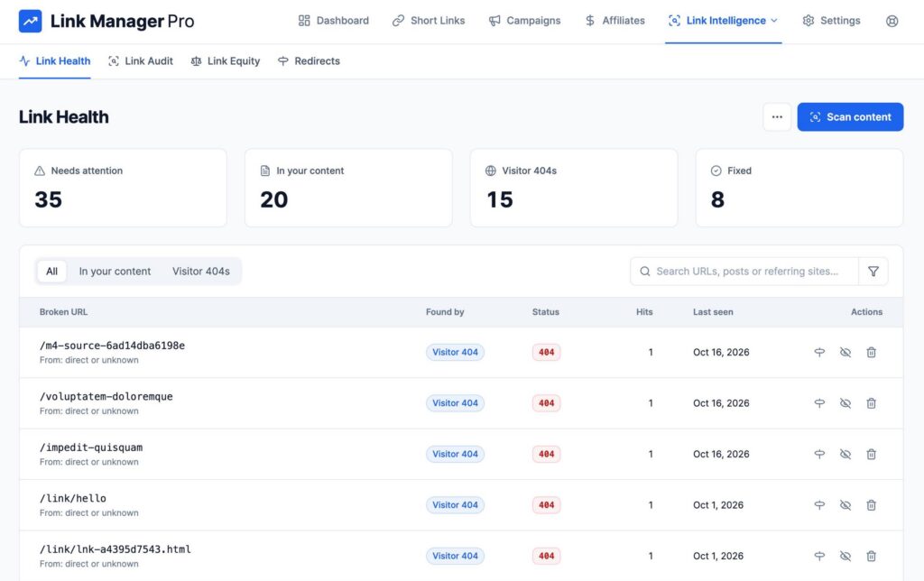Screen dimensions: 924x581
Task: Ignore the /link/lnk-a4395d7543.html broken link
Action: pos(845,556)
